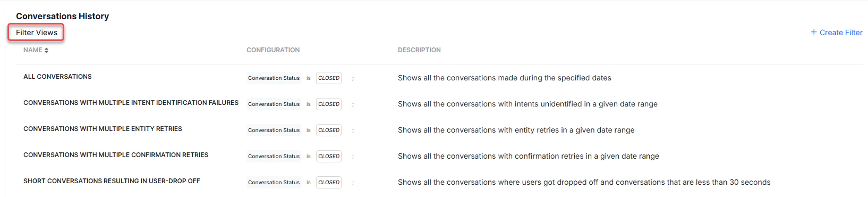Click the DESCRIPTION column header
This screenshot has height=197, width=868.
pos(419,50)
